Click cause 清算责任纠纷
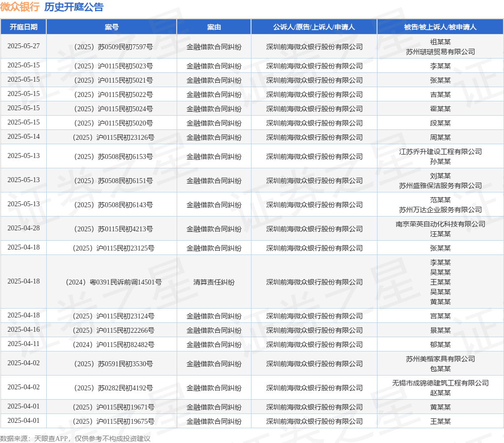Screen dimensions: 504x443 214,282
